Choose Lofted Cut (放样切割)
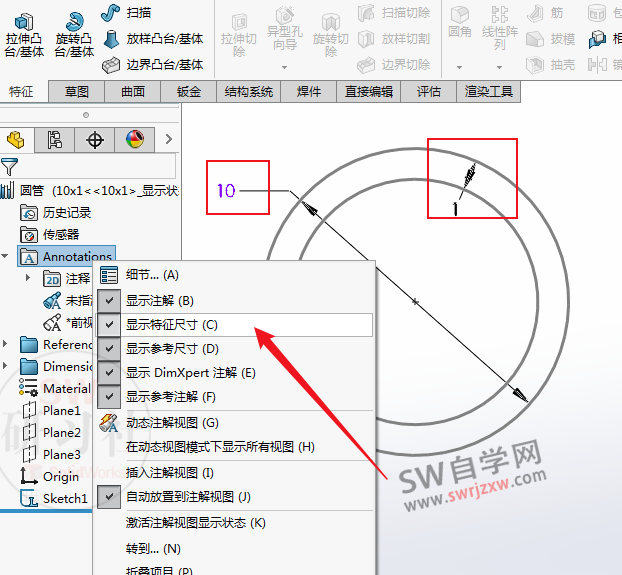The image size is (622, 575). pos(394,39)
